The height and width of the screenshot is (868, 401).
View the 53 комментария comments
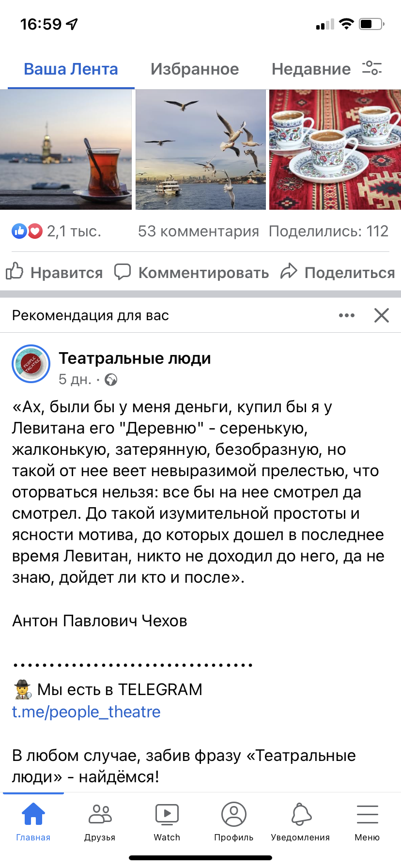(x=199, y=231)
